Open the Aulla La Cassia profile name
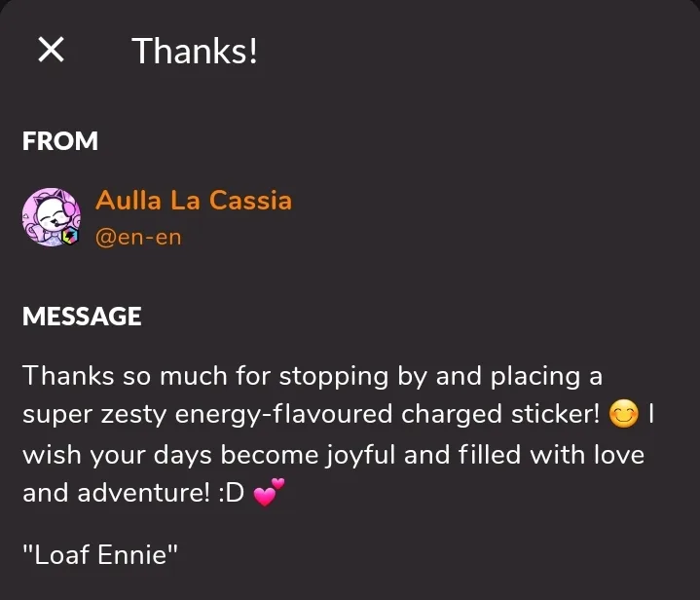Screen dimensions: 700x600 pyautogui.click(x=194, y=200)
